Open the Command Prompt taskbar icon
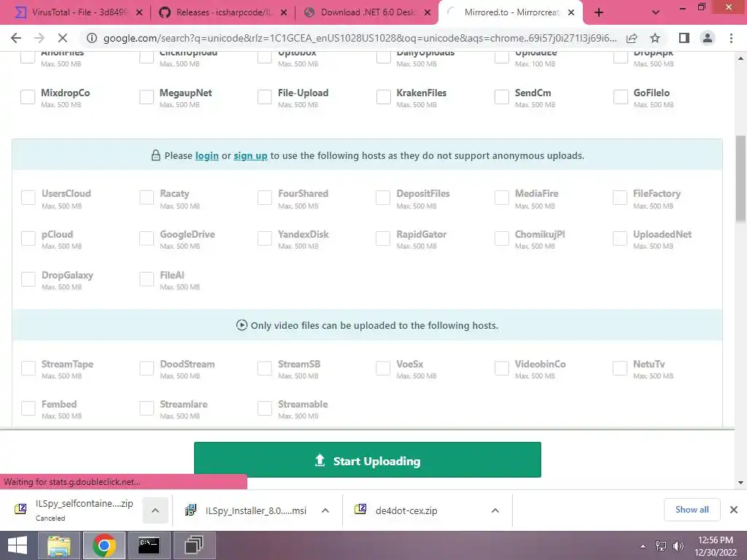 pos(149,545)
